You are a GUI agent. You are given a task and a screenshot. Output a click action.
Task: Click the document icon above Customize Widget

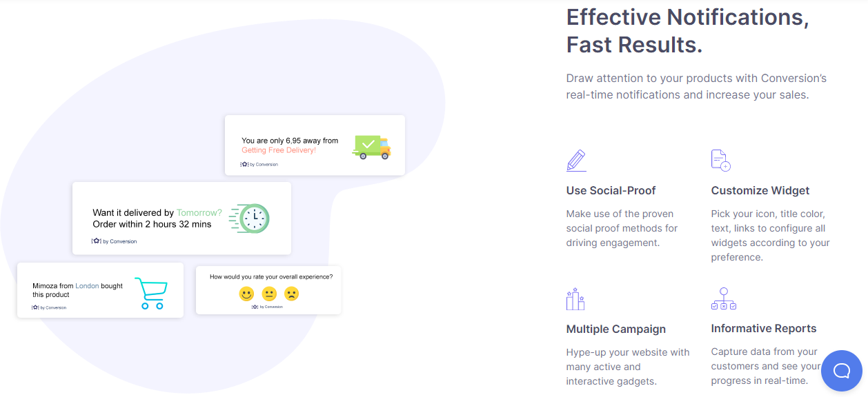pyautogui.click(x=720, y=160)
